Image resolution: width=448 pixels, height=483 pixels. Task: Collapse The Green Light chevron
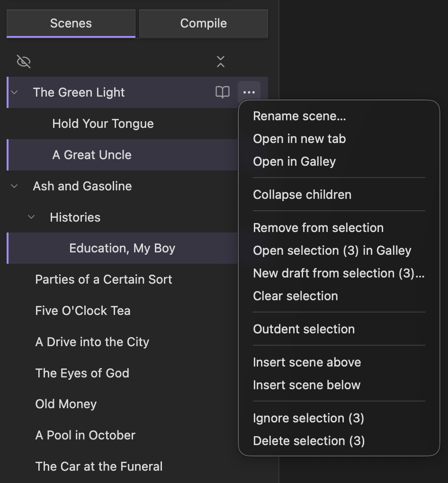point(14,92)
